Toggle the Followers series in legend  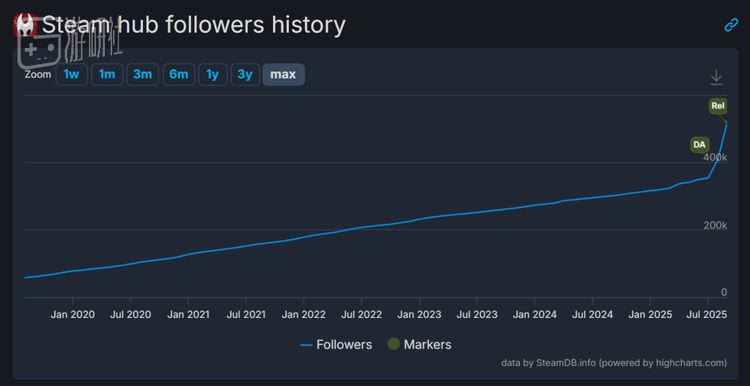pos(336,344)
